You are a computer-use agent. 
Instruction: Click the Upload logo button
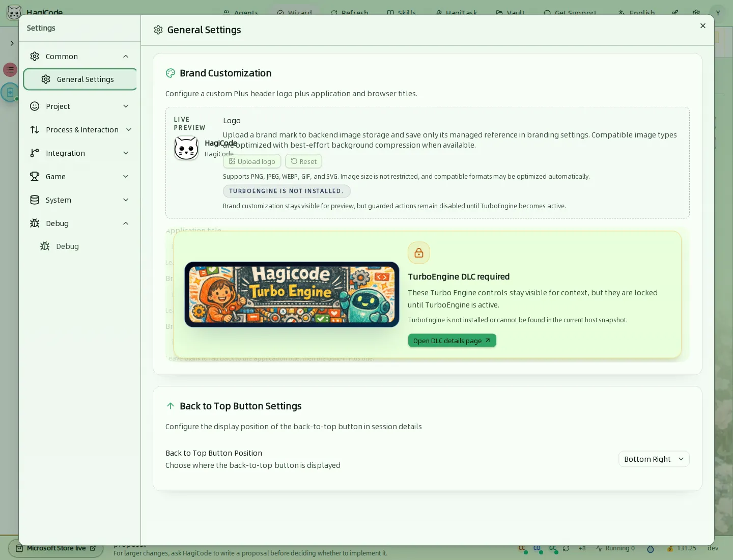(x=252, y=161)
